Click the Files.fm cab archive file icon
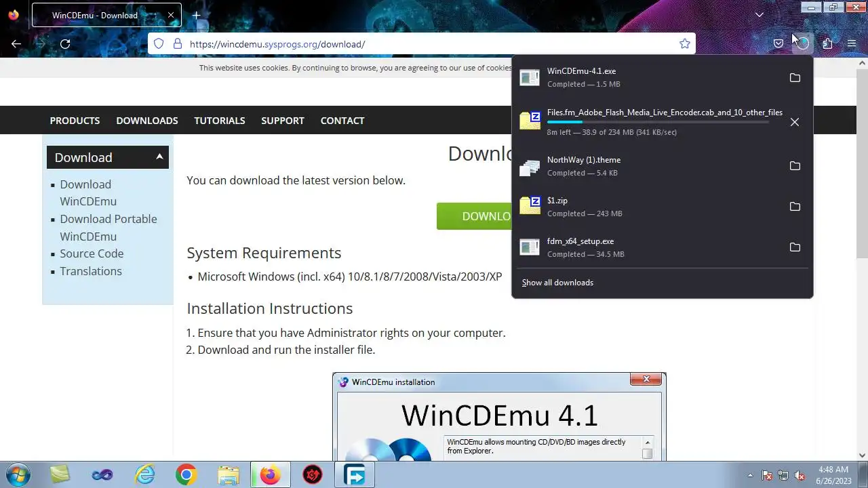The height and width of the screenshot is (488, 868). [530, 120]
